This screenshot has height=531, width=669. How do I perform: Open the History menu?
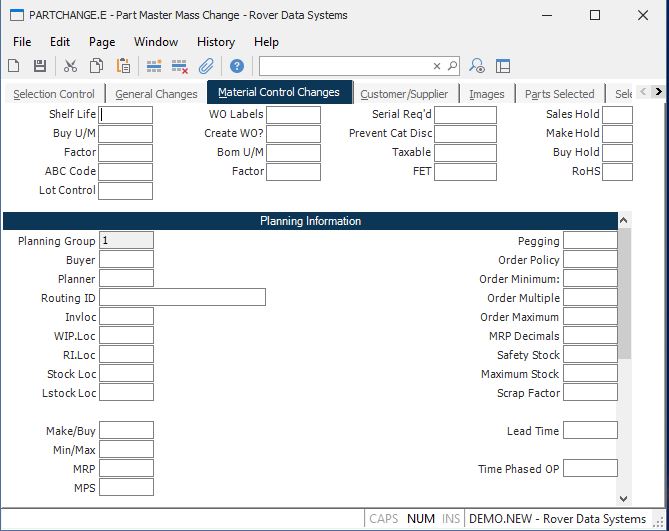click(215, 42)
